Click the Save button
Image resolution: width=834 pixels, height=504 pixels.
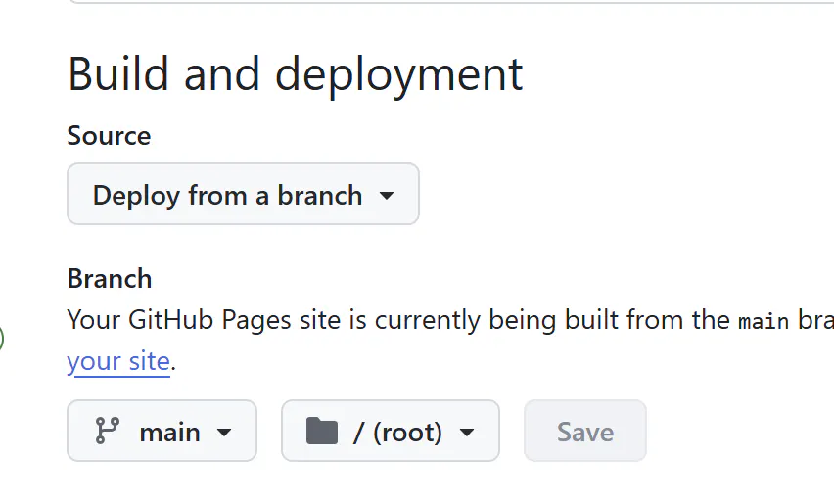(585, 431)
